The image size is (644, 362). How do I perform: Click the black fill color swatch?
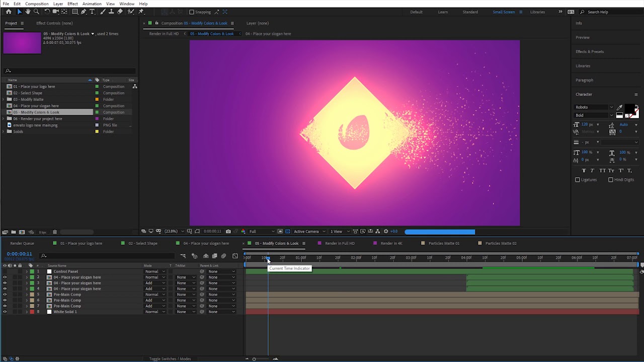pyautogui.click(x=629, y=110)
